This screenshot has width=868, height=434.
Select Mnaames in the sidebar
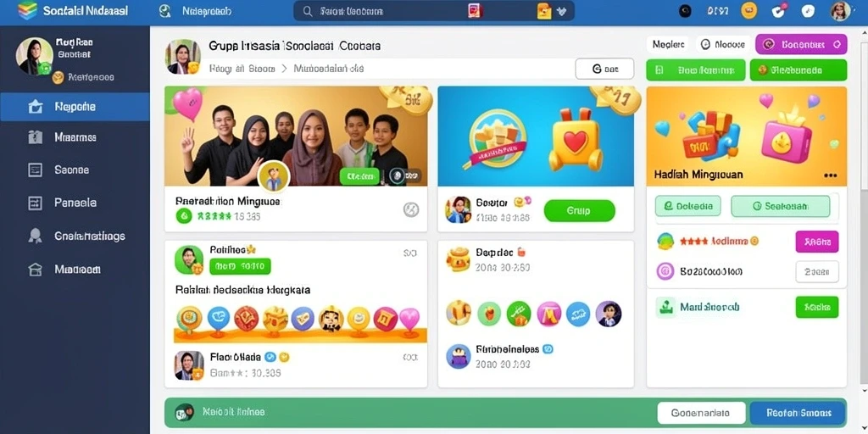75,137
